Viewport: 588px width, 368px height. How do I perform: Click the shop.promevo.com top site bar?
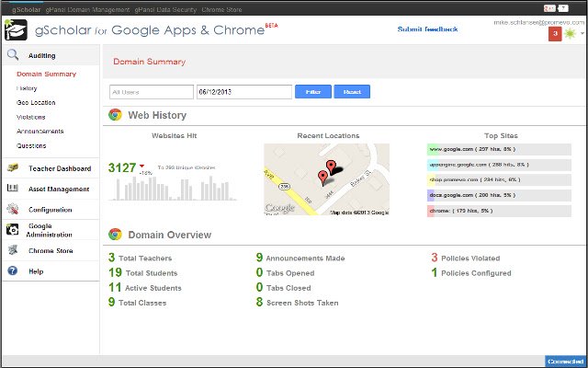tap(499, 180)
